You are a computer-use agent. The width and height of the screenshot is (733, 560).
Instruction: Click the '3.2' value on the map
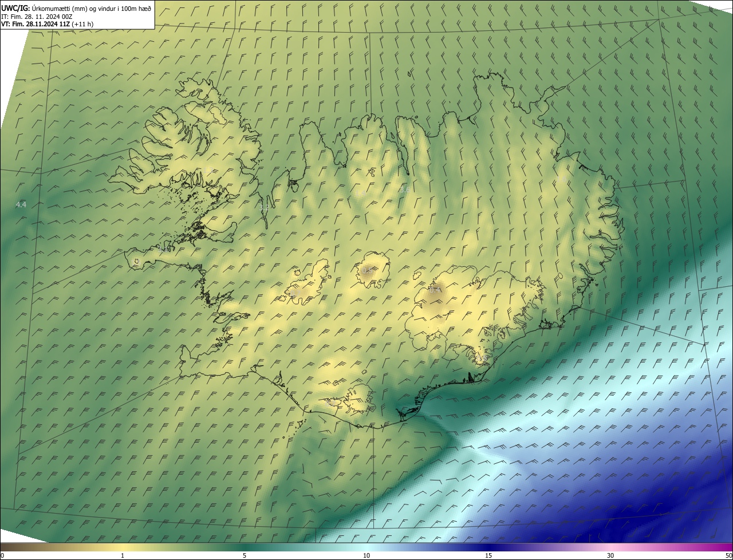264,207
